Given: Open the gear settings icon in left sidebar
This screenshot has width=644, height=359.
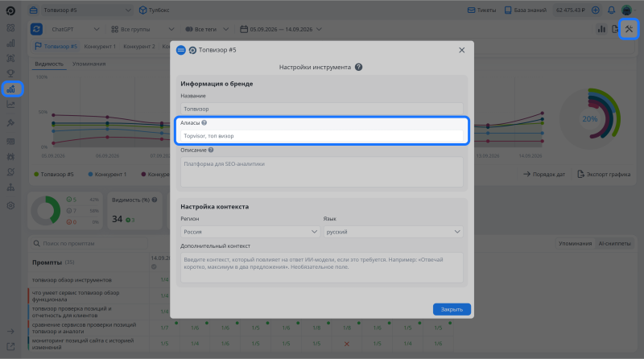Looking at the screenshot, I should (x=10, y=205).
